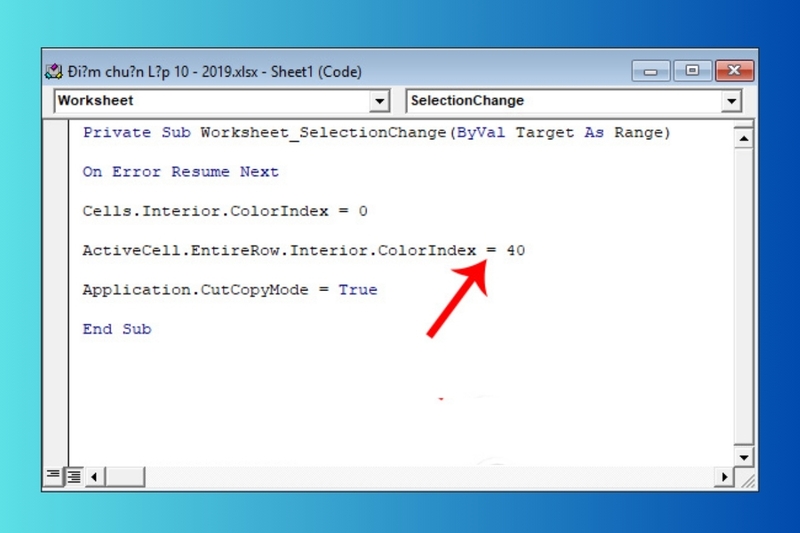Click 'Range' in the procedure signature
800x533 pixels.
click(638, 133)
